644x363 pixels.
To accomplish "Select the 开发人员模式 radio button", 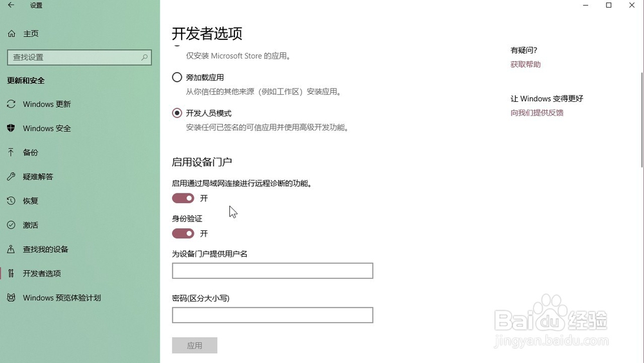I will coord(177,113).
